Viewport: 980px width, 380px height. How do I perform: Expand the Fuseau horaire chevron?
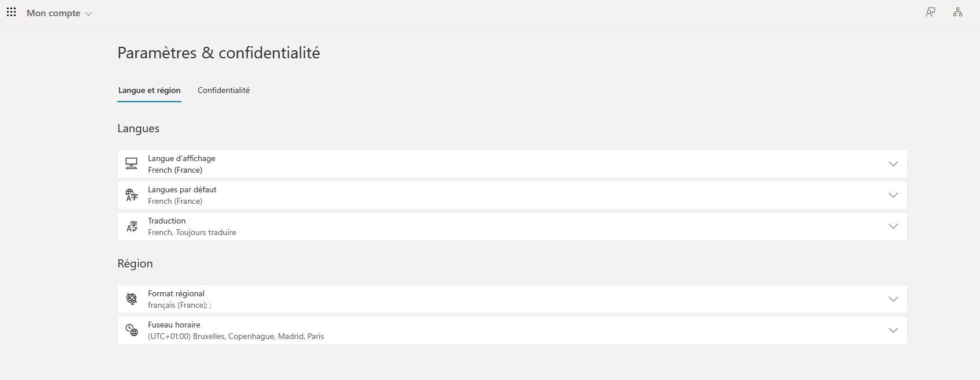(893, 330)
